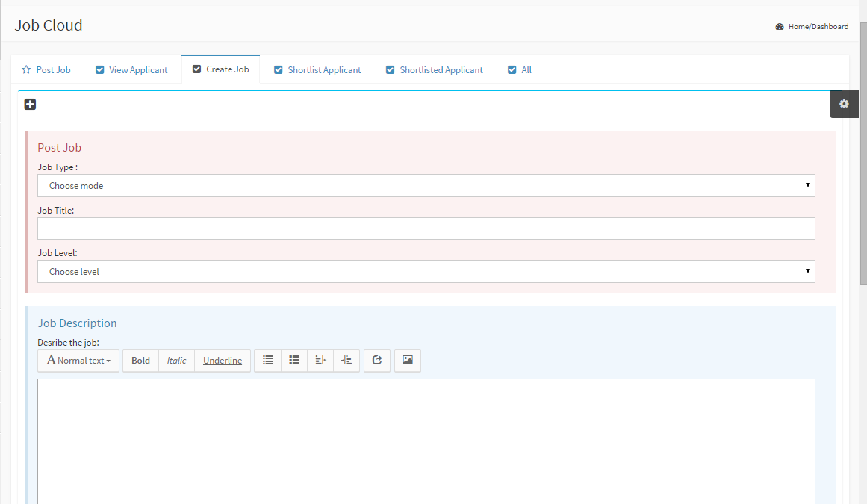The height and width of the screenshot is (504, 867).
Task: Apply Underline formatting
Action: tap(223, 361)
